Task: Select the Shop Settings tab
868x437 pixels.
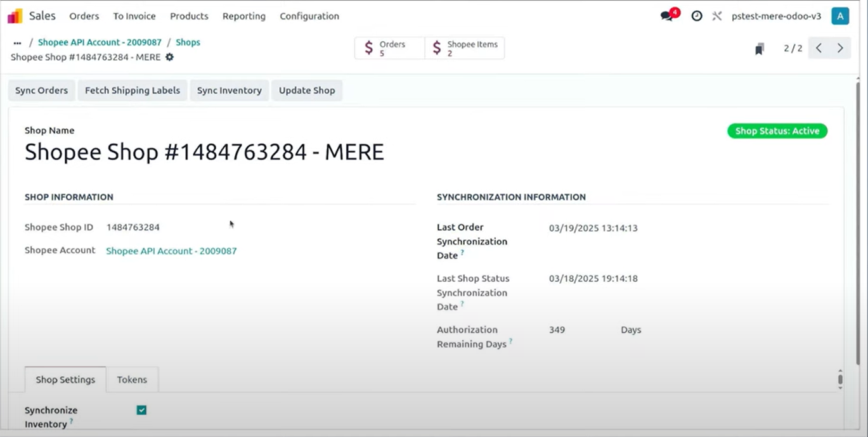Action: point(65,379)
